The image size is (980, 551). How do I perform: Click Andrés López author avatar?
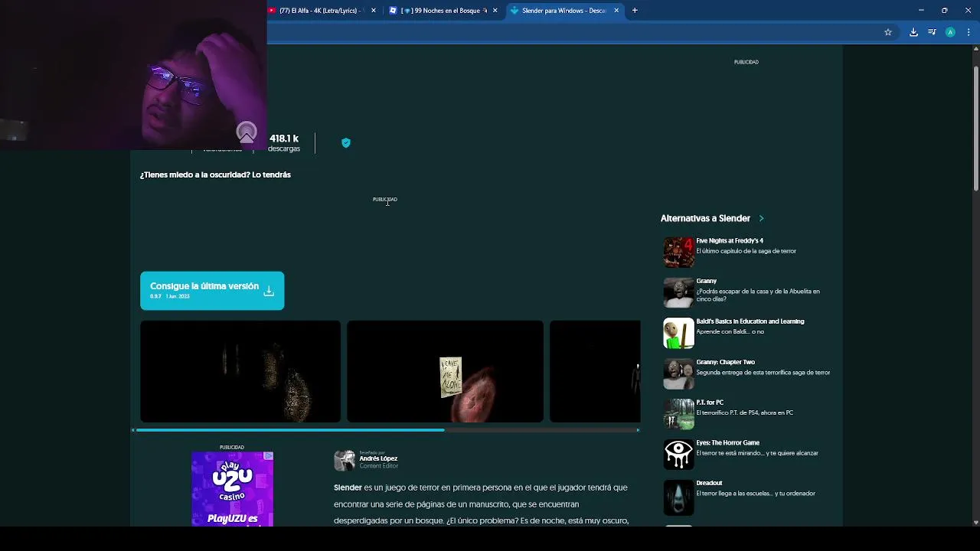(x=345, y=460)
